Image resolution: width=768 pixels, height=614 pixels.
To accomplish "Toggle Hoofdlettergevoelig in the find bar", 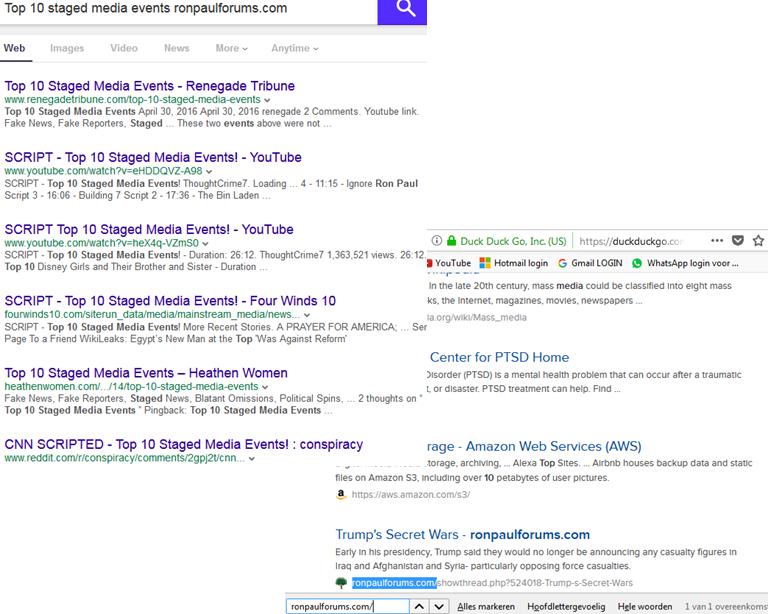I will [x=566, y=607].
